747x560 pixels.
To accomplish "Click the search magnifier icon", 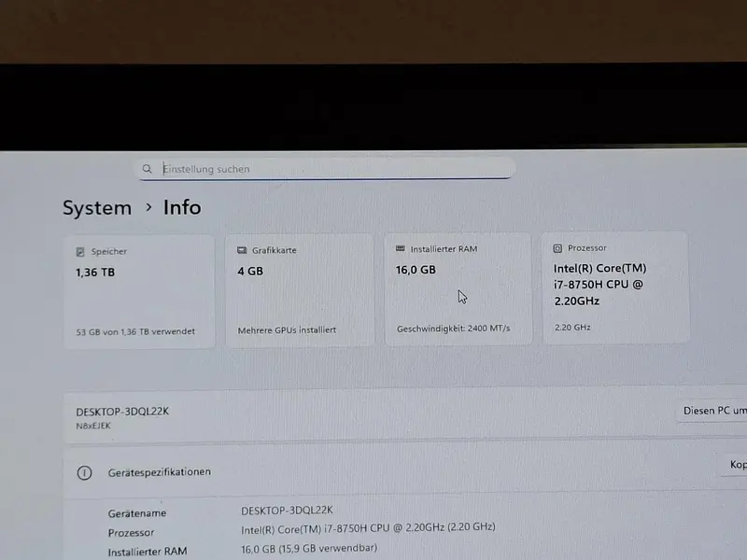I will click(x=148, y=169).
